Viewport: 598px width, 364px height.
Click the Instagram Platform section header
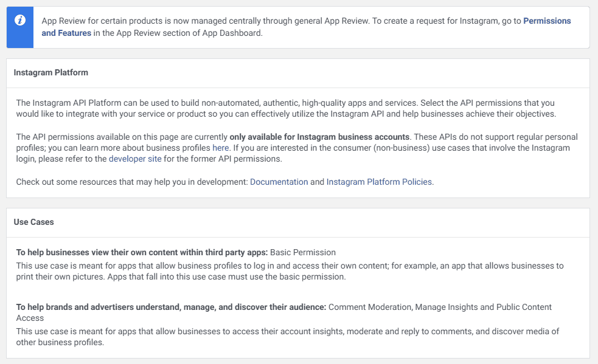pos(51,72)
